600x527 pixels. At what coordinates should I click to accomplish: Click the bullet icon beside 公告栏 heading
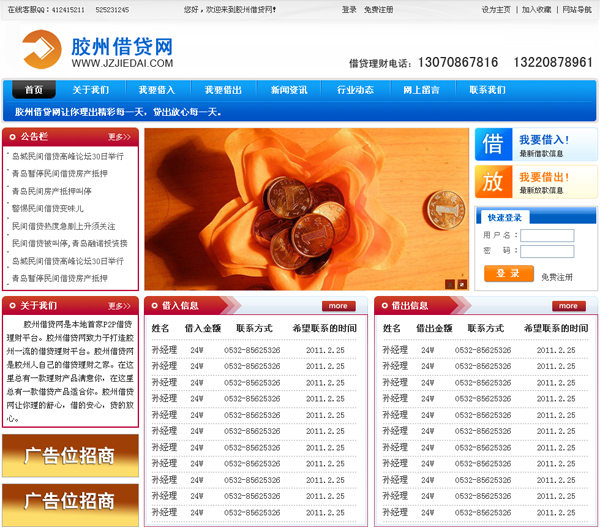point(12,136)
